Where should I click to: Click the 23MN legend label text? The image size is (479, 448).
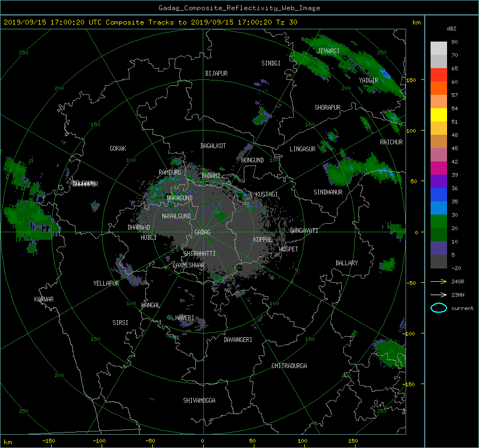(458, 295)
